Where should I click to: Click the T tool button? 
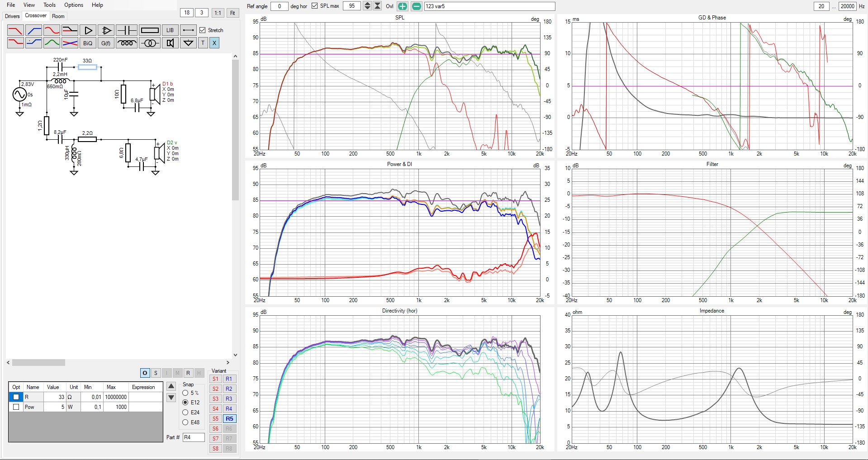click(x=203, y=43)
